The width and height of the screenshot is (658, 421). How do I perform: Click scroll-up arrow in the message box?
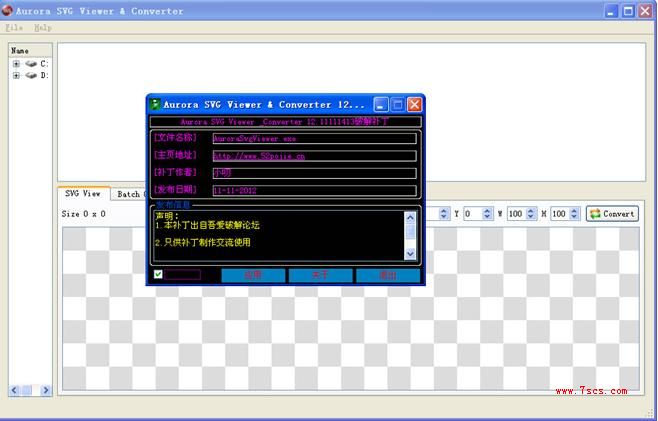click(x=410, y=217)
